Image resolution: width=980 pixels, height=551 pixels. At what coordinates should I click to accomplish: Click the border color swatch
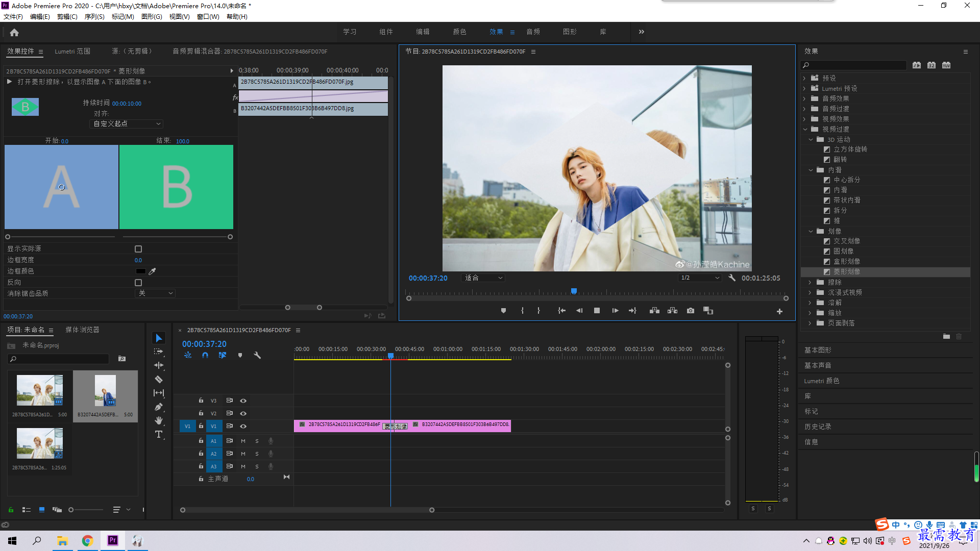[140, 271]
